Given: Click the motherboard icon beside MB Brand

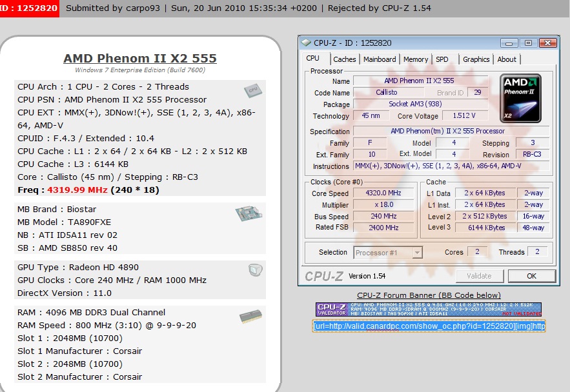Looking at the screenshot, I should (249, 213).
